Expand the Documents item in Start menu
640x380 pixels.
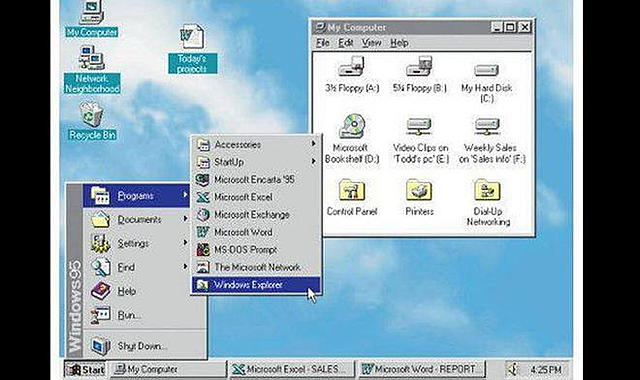(x=136, y=220)
